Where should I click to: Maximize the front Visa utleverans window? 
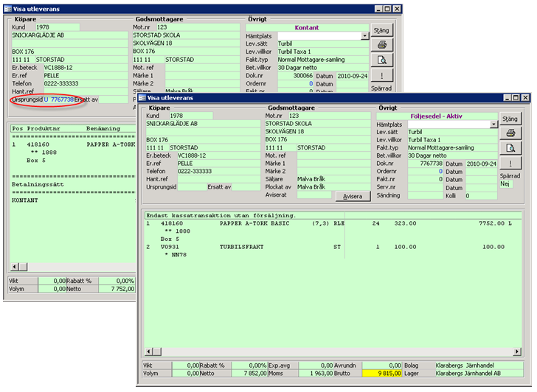pyautogui.click(x=516, y=98)
